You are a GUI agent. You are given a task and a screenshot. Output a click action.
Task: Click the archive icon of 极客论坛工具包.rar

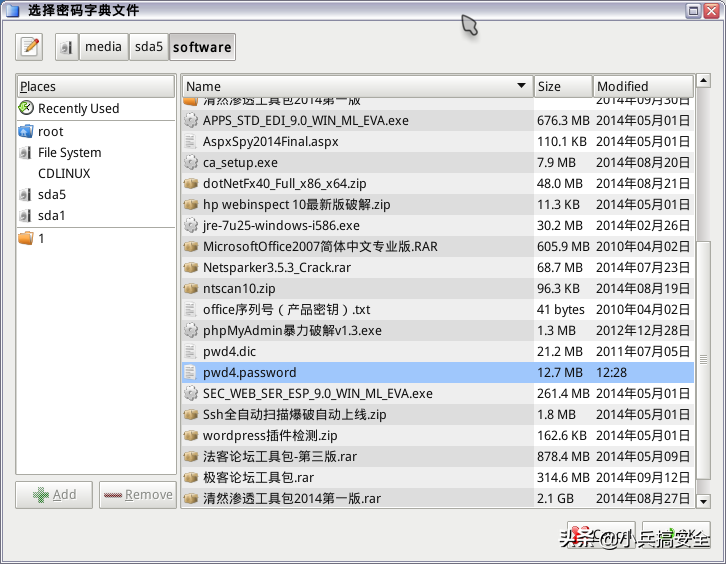(190, 477)
